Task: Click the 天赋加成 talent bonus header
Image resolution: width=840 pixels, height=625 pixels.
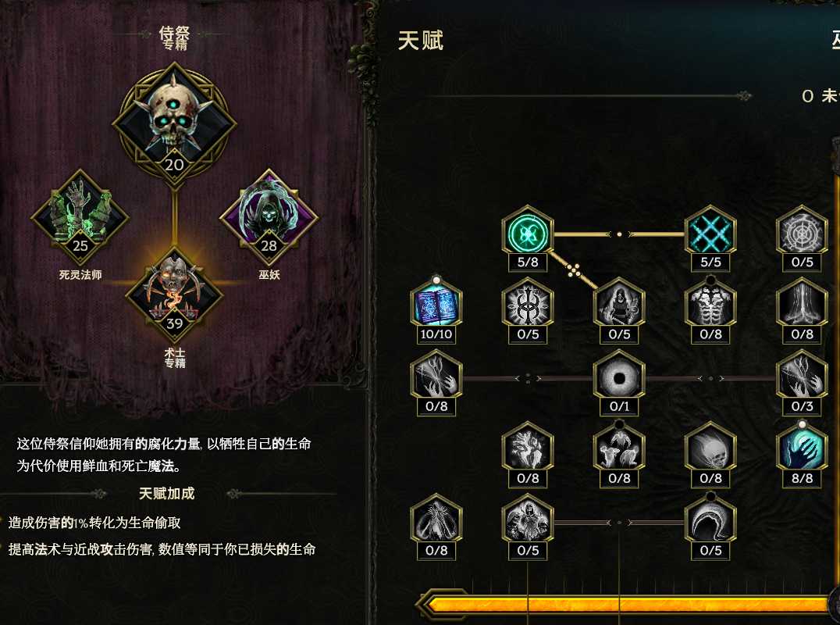Action: (x=166, y=493)
